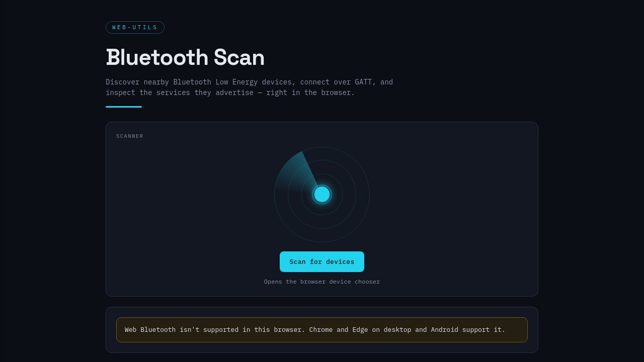Click 'Opens the browser device chooser' hint
The height and width of the screenshot is (362, 644).
322,282
